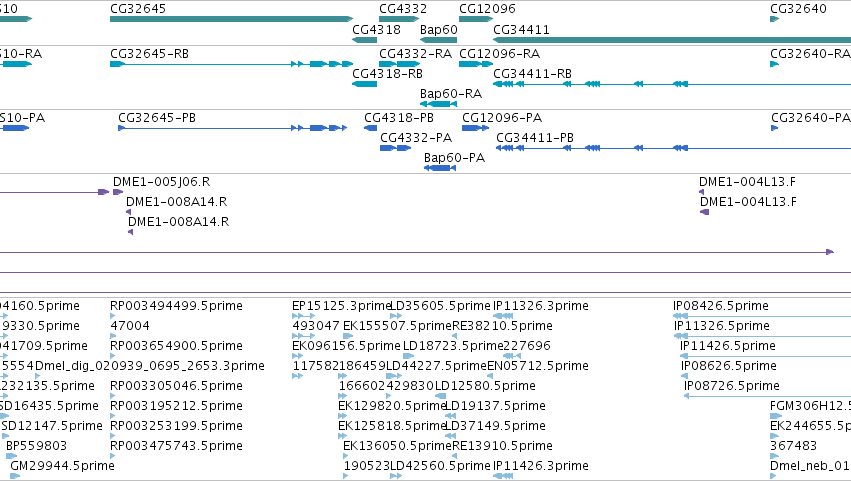Click protein CG32645-PB
851x481 pixels.
233,128
